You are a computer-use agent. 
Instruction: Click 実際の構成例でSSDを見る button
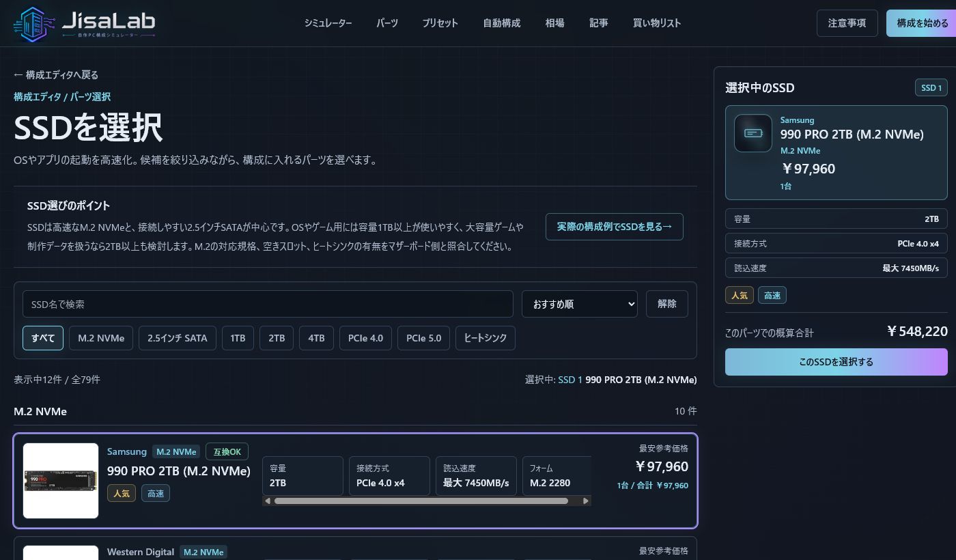click(615, 227)
